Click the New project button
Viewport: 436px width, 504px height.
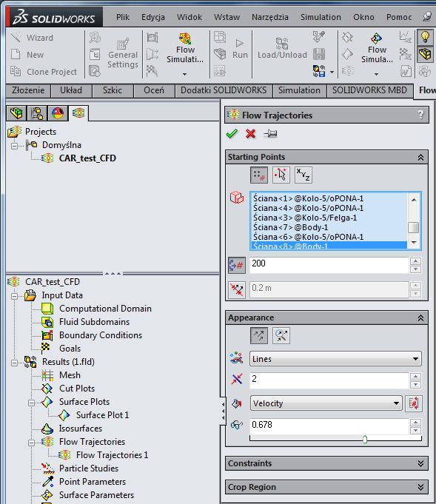(27, 55)
